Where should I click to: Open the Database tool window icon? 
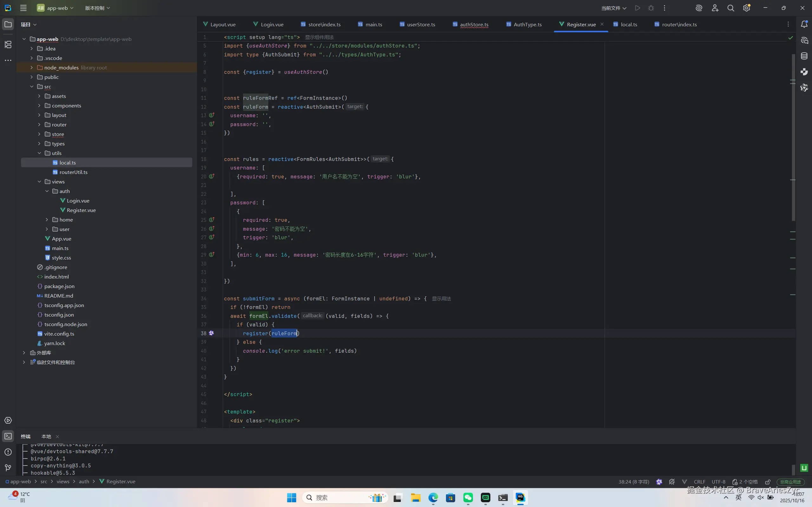pos(804,56)
